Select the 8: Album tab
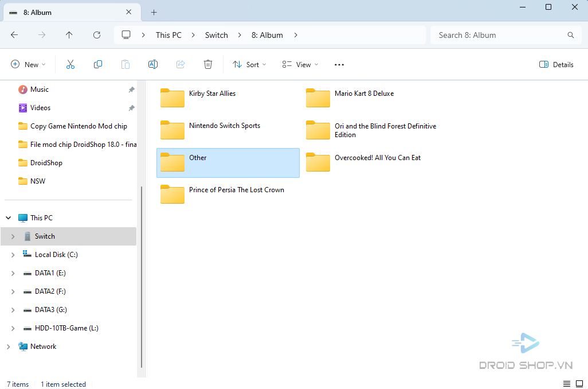Viewport: 588px width, 389px height. click(72, 13)
